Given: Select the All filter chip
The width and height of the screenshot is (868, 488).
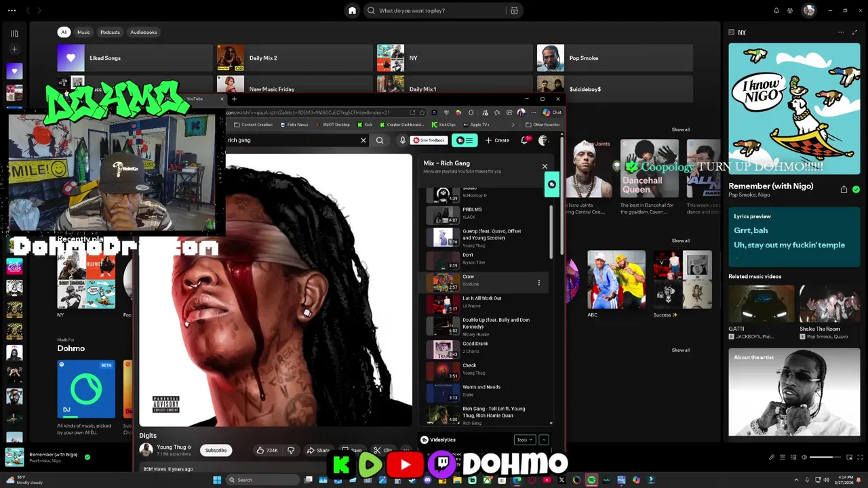Looking at the screenshot, I should 64,32.
